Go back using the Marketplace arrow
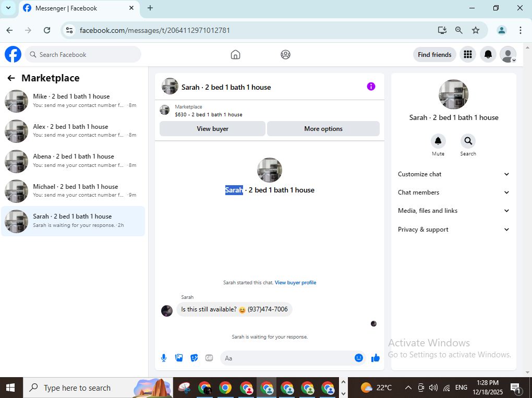This screenshot has height=398, width=532. [x=11, y=78]
